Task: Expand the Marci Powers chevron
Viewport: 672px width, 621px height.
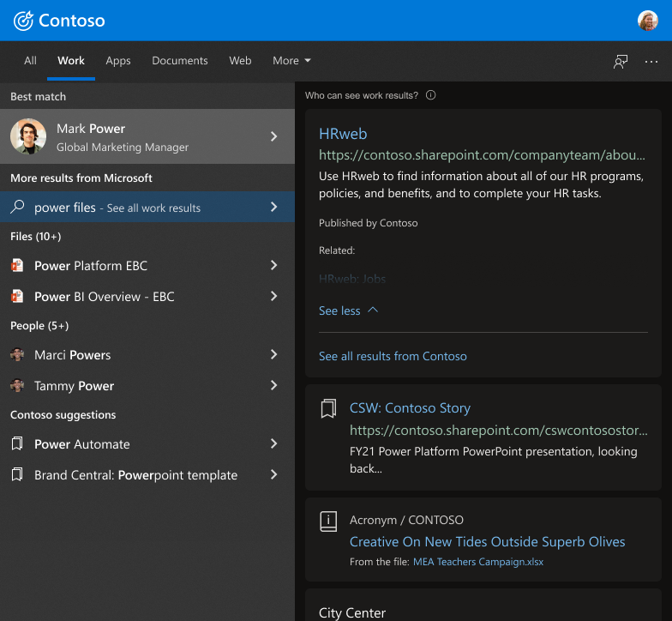Action: [274, 355]
